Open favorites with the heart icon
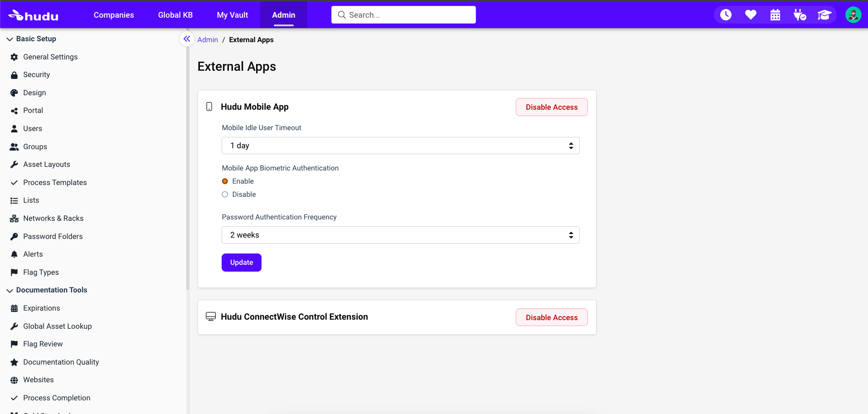The image size is (868, 414). point(751,15)
